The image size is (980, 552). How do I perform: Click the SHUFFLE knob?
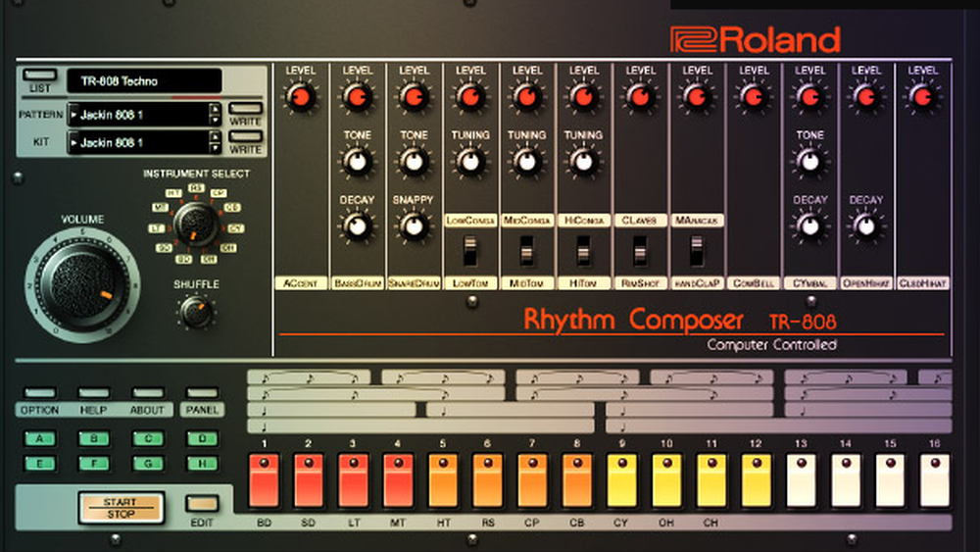click(x=196, y=312)
